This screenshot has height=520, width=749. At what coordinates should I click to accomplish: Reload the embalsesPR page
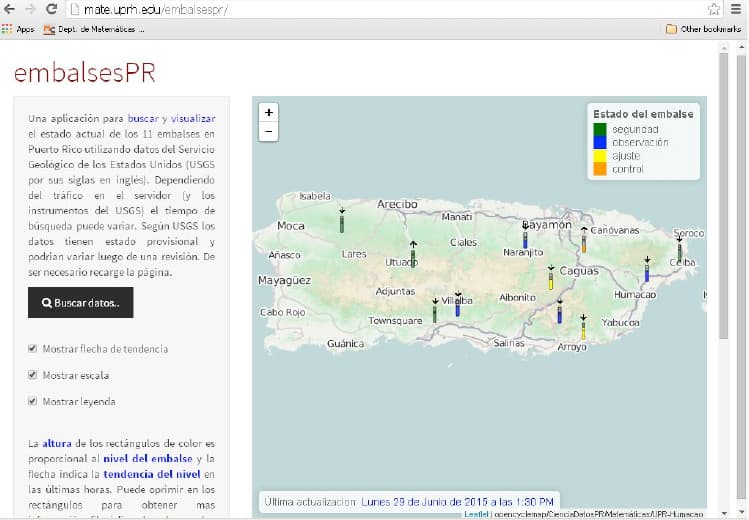click(52, 9)
